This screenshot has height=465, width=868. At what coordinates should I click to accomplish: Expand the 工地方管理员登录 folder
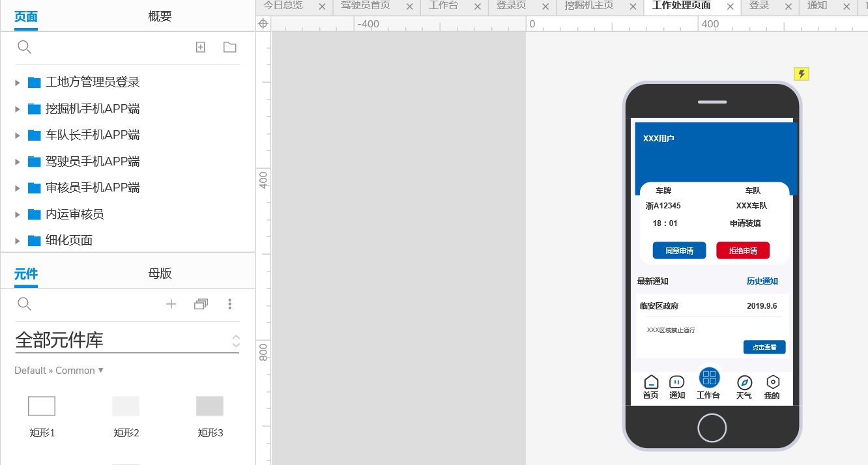click(x=18, y=83)
